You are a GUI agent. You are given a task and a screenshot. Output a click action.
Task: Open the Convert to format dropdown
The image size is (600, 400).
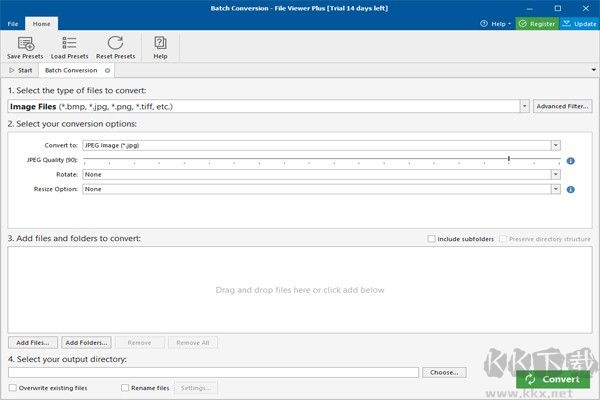point(555,145)
